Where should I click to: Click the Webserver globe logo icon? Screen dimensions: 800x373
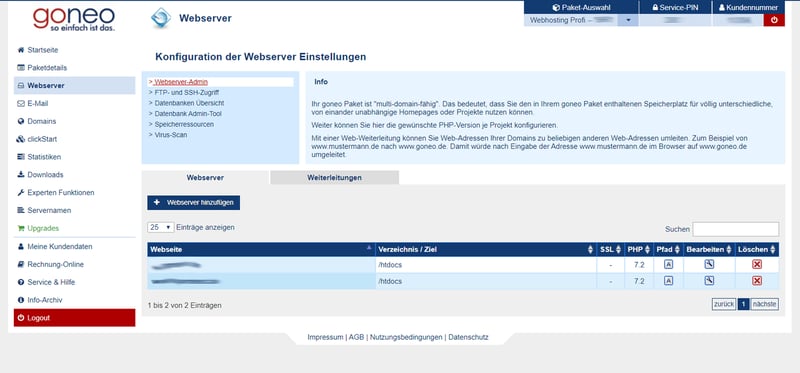coord(161,18)
